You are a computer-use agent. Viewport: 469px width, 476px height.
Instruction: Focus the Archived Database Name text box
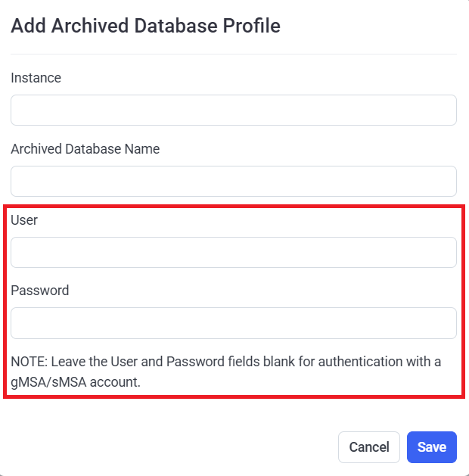coord(233,182)
